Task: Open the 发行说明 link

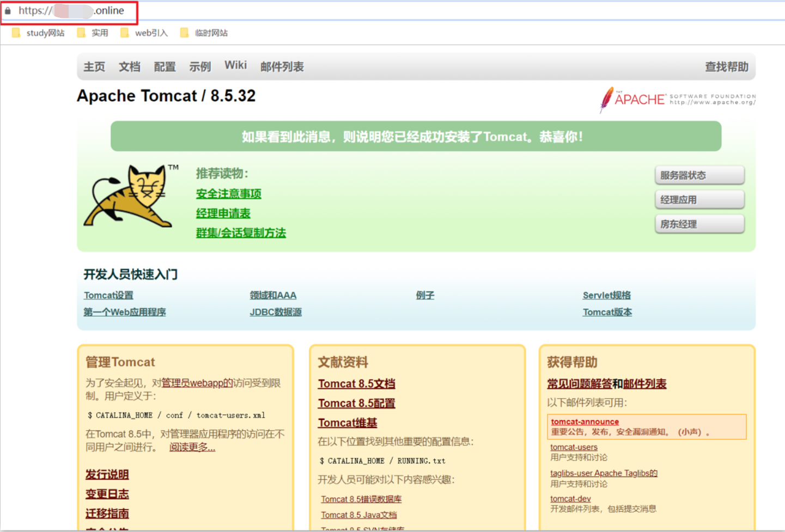Action: click(107, 474)
